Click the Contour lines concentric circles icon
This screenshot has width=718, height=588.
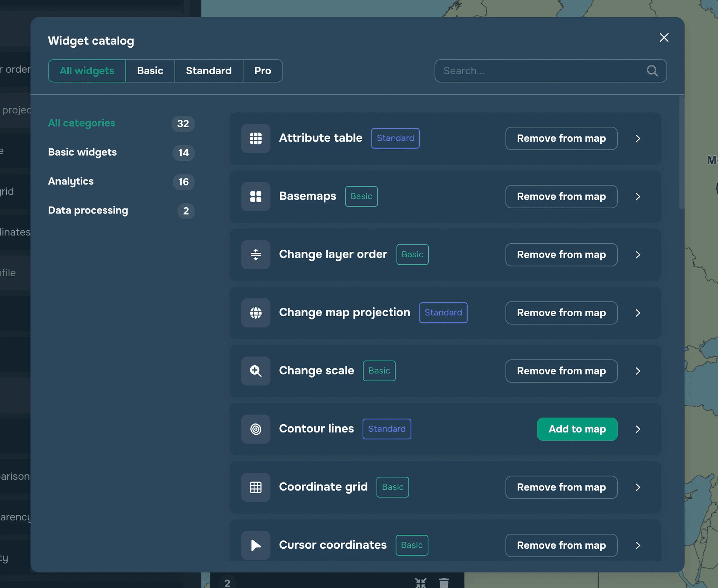(256, 429)
